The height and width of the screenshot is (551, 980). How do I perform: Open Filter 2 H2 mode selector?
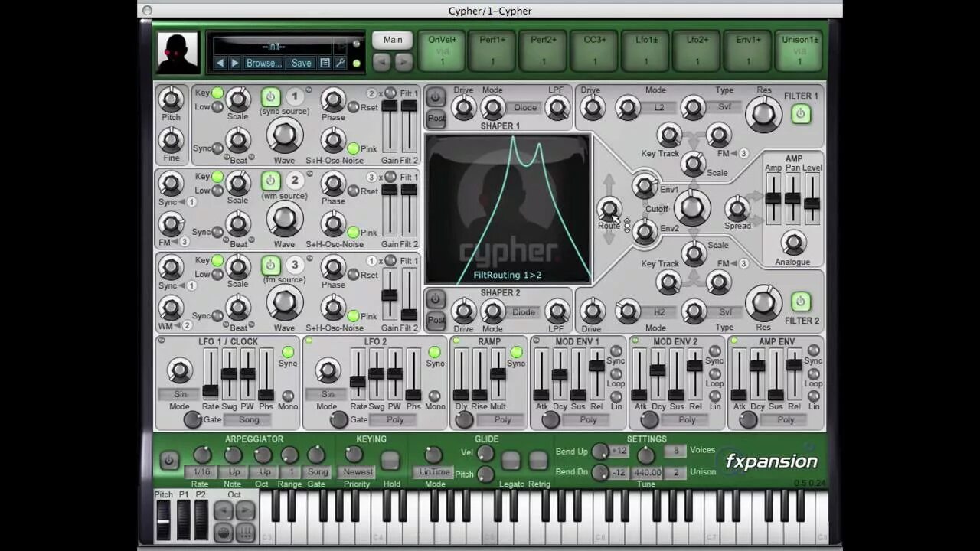pos(659,312)
